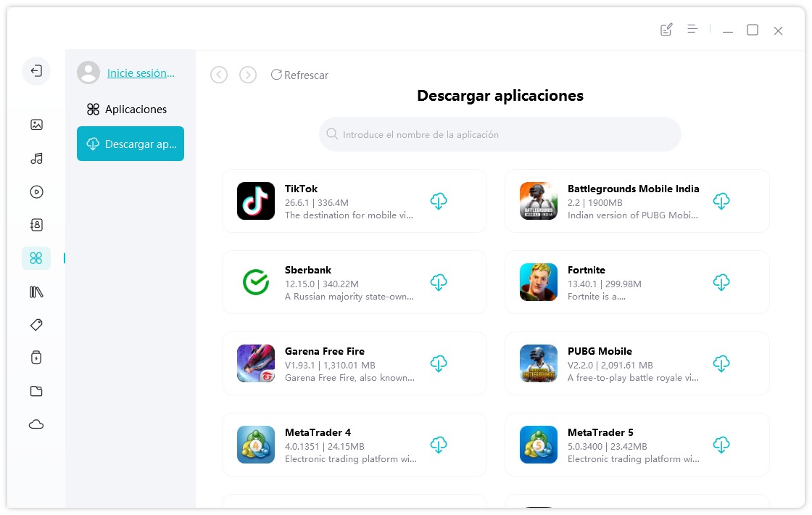Go forward with the right arrow button

248,75
